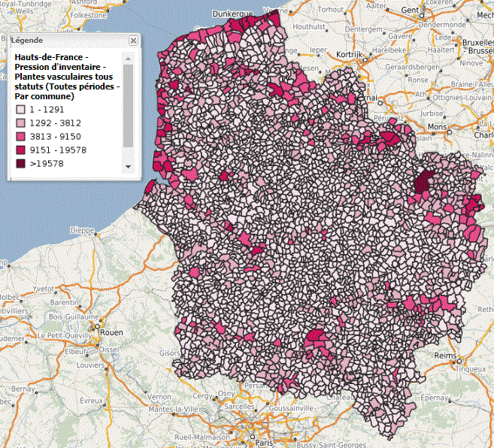
Task: Click the >19578 darkest legend swatch
Action: click(20, 163)
